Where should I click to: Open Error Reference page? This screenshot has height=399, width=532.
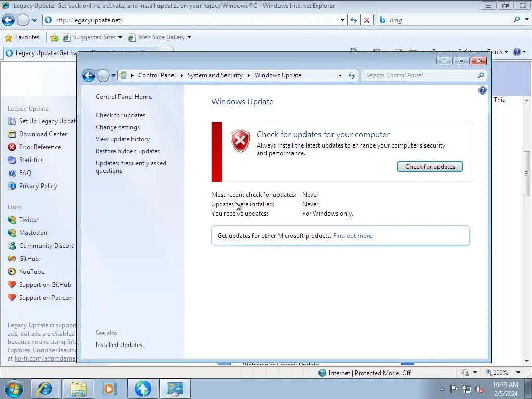pyautogui.click(x=39, y=147)
